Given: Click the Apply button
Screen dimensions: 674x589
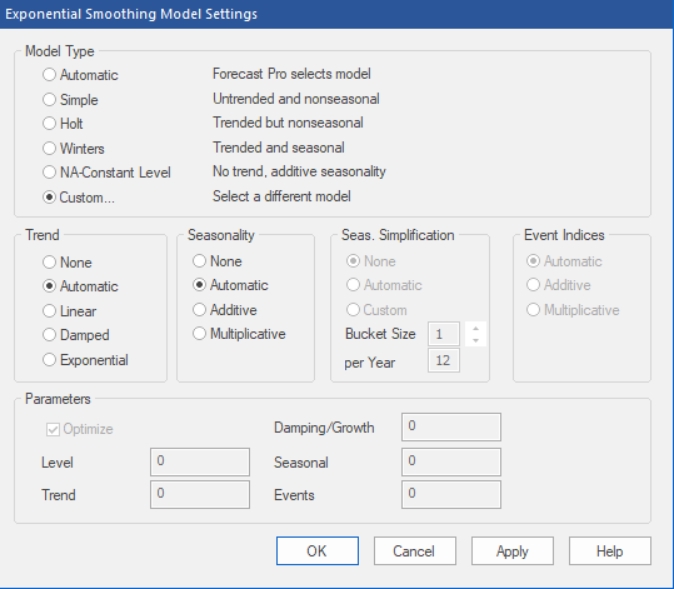Looking at the screenshot, I should coord(512,551).
